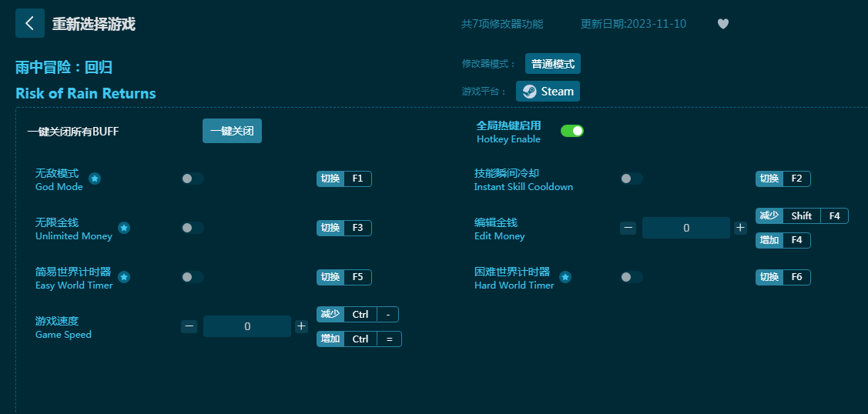
Task: Click Easy World Timer F5 hotkey box
Action: 344,277
